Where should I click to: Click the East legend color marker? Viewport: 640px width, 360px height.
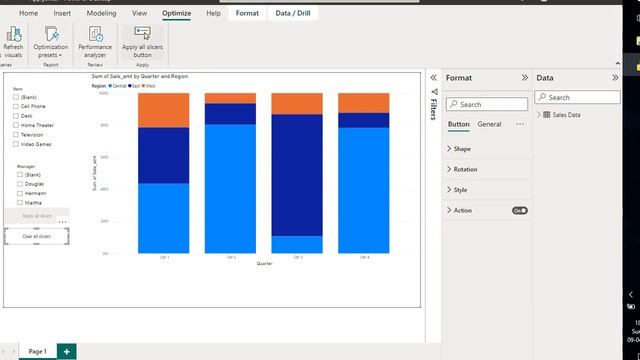(130, 86)
